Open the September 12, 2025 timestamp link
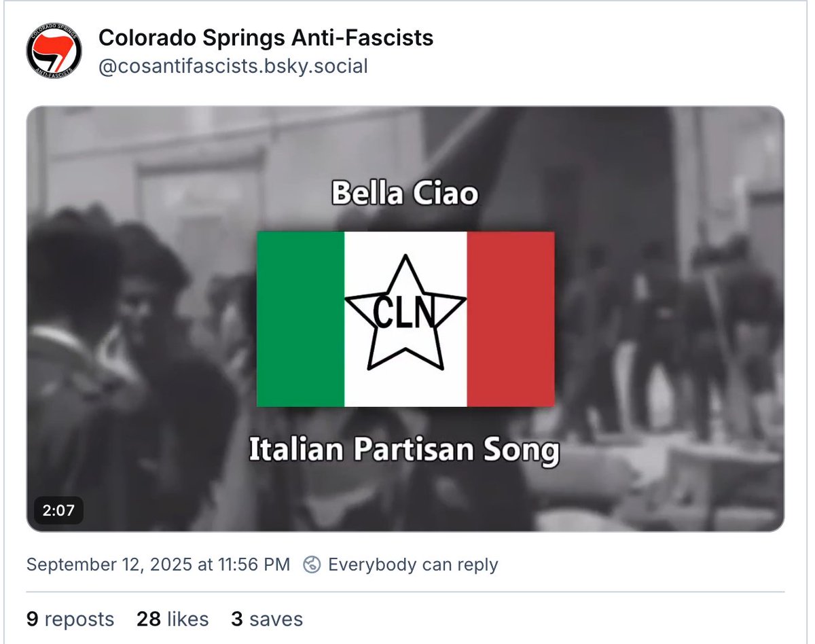Viewport: 815px width, 644px height. (x=158, y=565)
